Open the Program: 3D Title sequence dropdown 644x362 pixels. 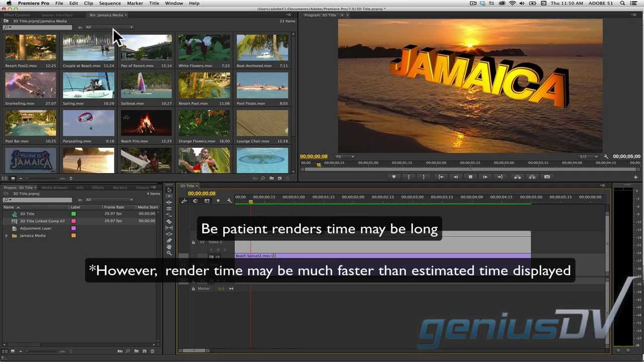tap(342, 15)
